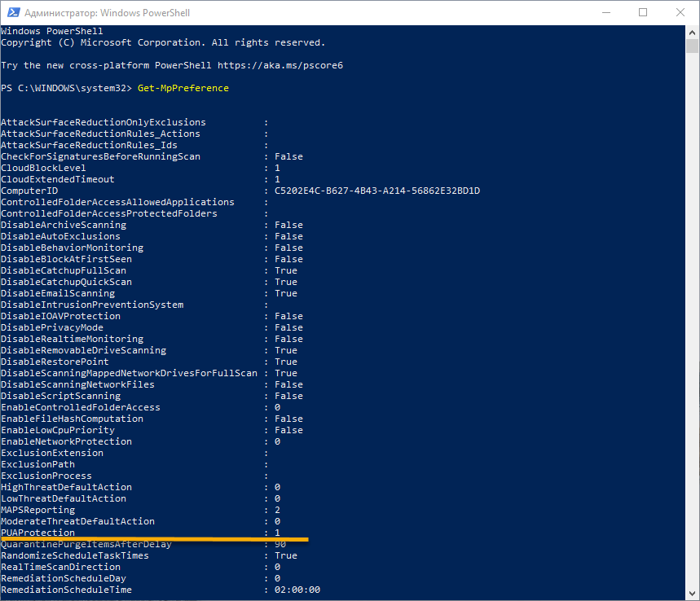Click the HighThreatDefaultAction property name
Screen dimensions: 700x601
tap(67, 487)
